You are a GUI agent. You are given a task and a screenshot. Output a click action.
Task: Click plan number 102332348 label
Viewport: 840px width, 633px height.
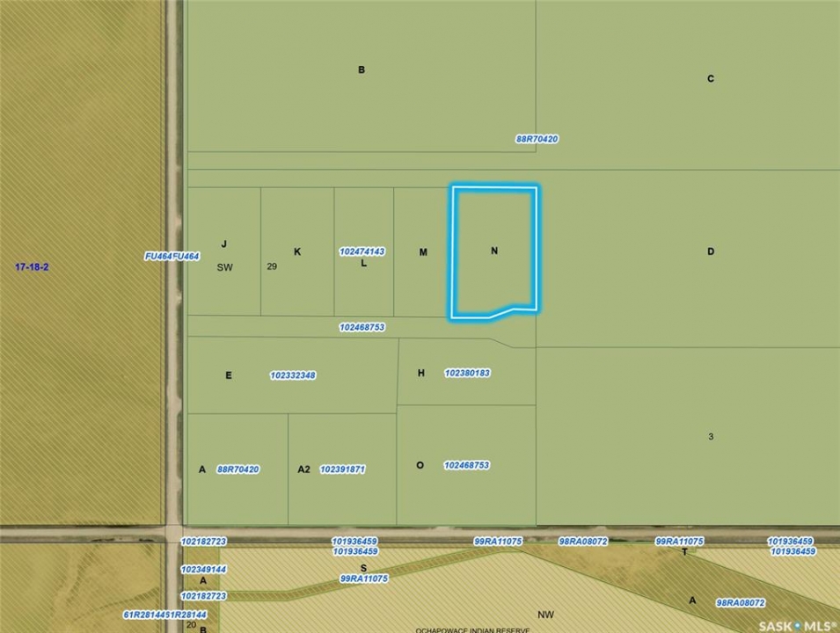coord(293,375)
